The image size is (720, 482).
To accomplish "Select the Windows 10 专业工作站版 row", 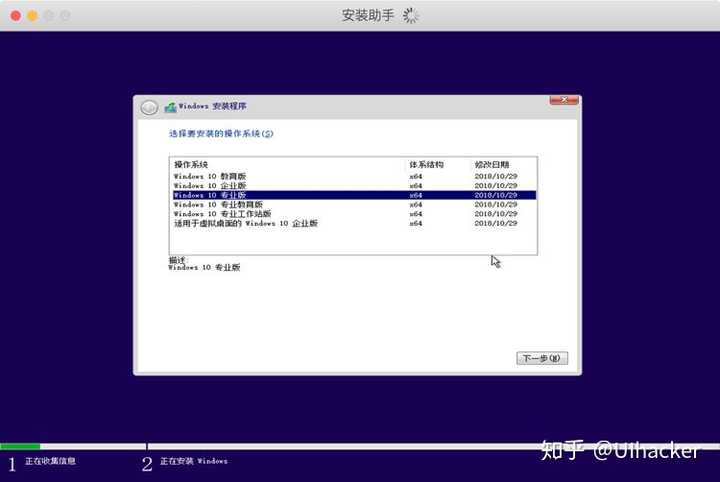I will click(x=354, y=214).
